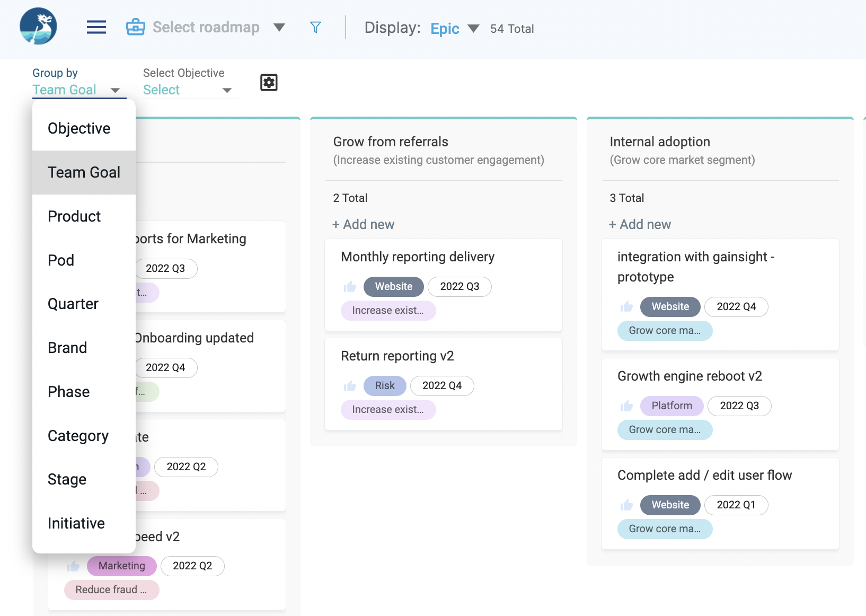Open the filter funnel icon
Screen dimensions: 866x616
(x=315, y=27)
